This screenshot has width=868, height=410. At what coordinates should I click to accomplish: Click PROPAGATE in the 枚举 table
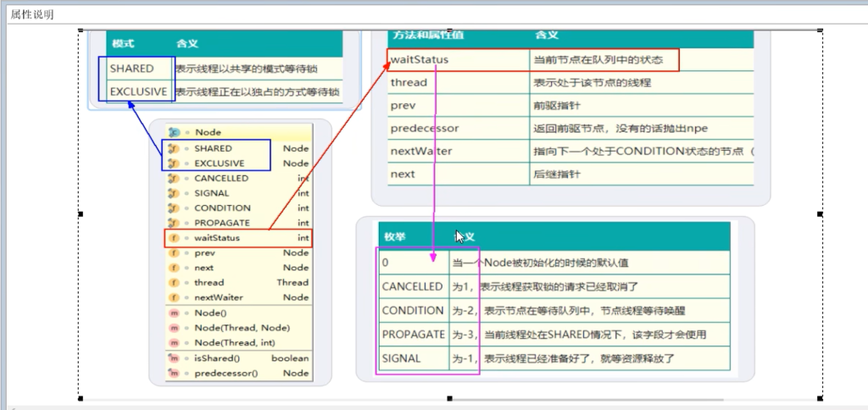(414, 335)
